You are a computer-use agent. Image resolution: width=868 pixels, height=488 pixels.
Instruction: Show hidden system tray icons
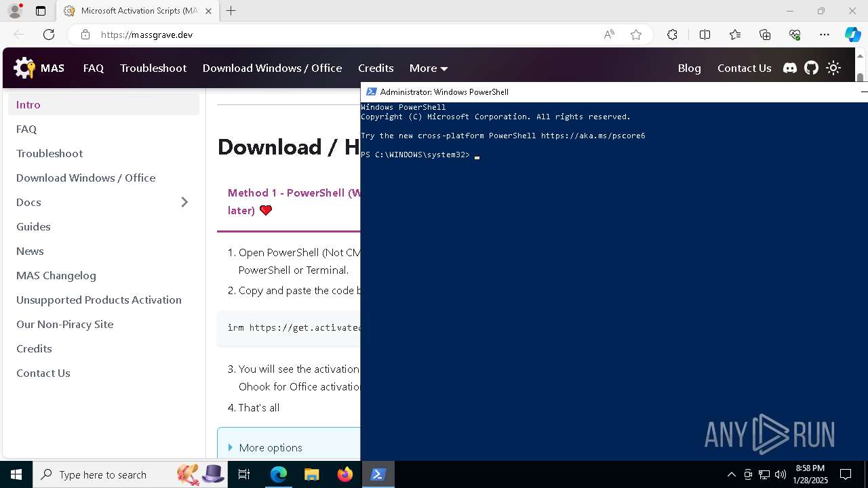[731, 474]
